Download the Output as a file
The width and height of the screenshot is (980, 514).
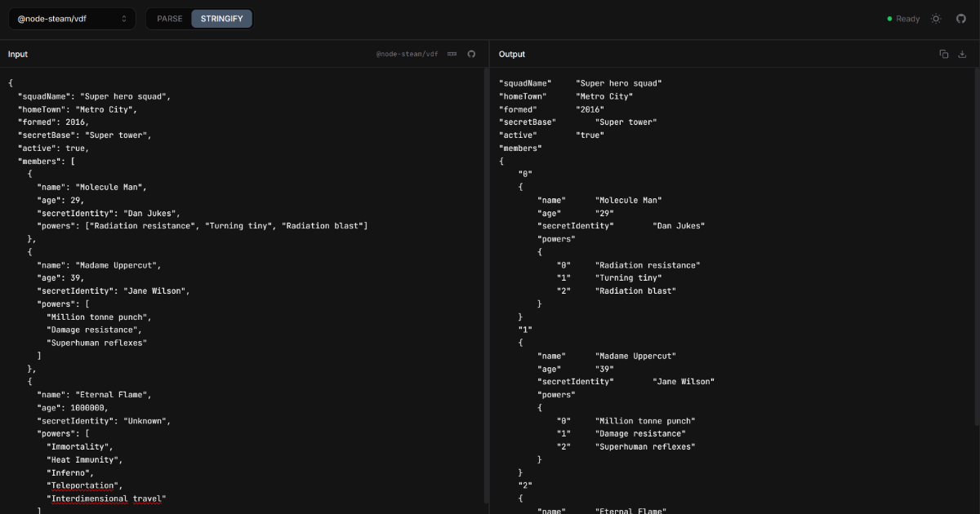[962, 52]
